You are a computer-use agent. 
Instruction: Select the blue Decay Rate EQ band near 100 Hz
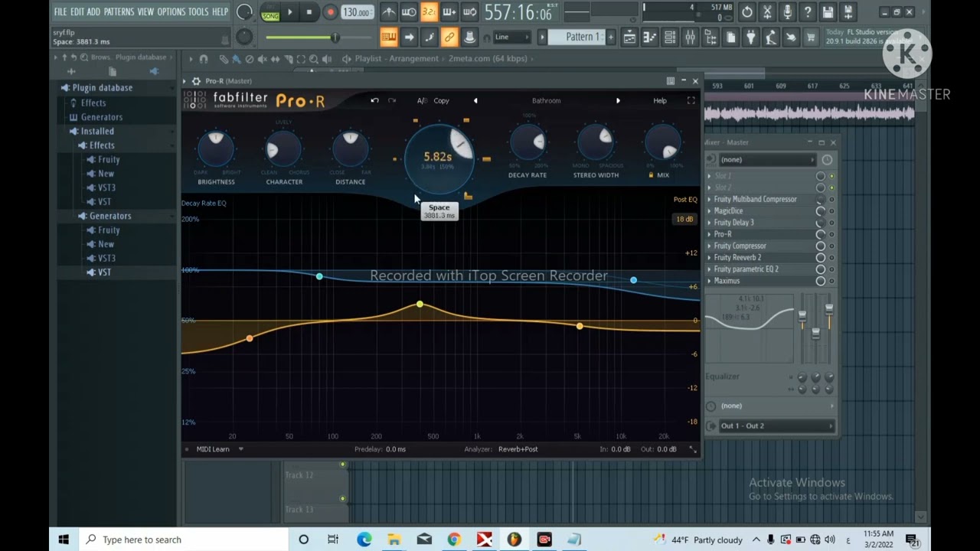click(319, 276)
